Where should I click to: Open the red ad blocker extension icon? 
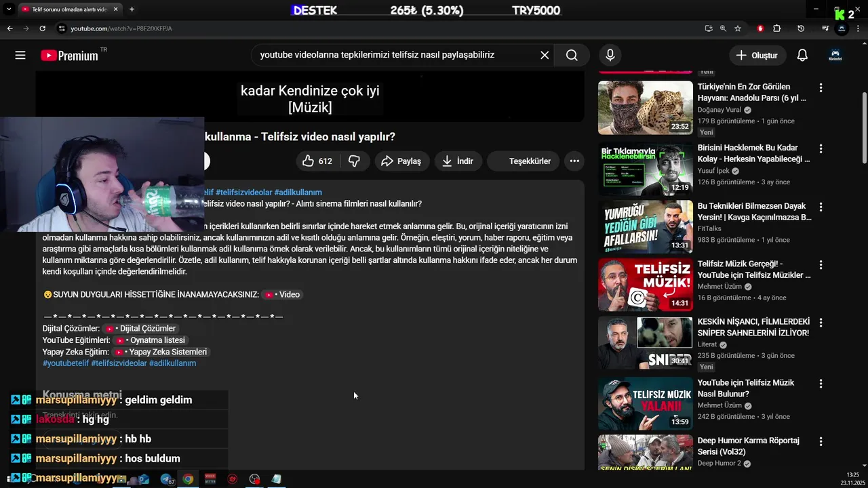coord(760,28)
